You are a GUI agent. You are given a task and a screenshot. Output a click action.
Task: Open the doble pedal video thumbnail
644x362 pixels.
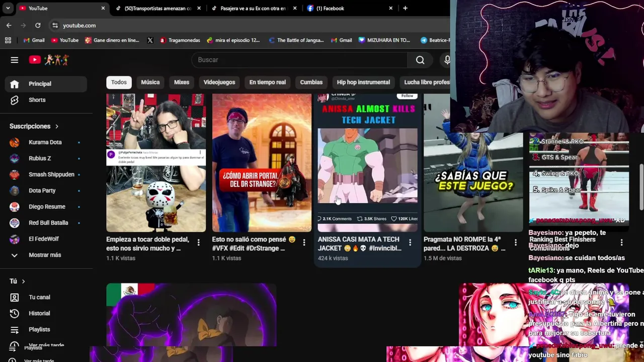(156, 163)
